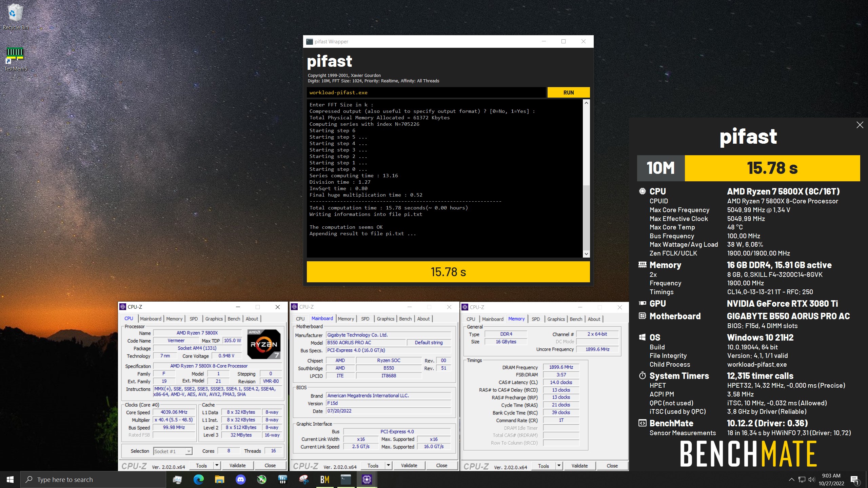
Task: Open Tools dropdown arrow in third CPU-Z window
Action: point(559,466)
